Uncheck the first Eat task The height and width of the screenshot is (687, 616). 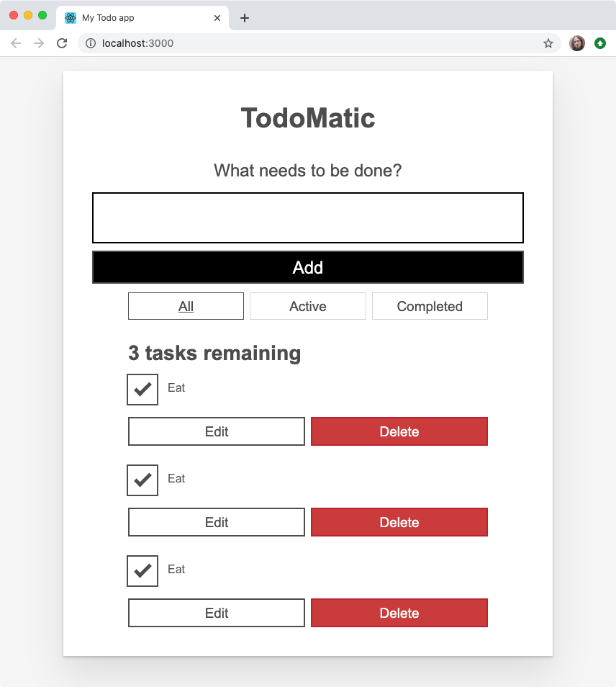point(142,390)
